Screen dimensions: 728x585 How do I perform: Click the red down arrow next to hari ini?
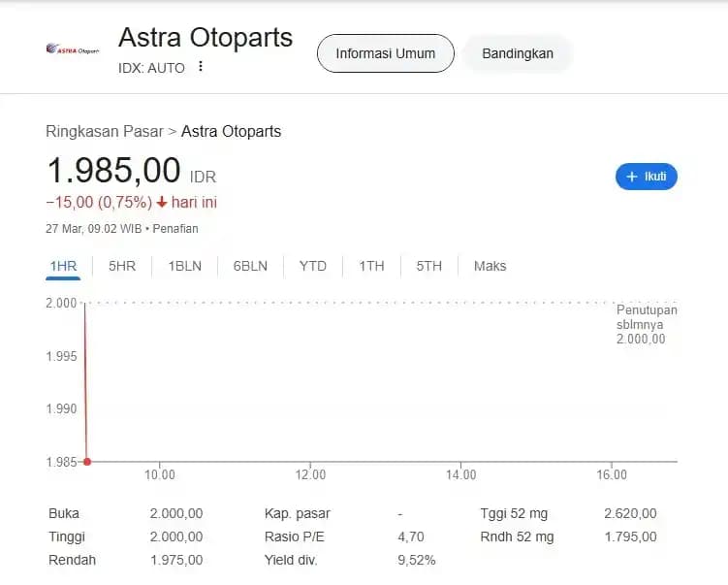(162, 202)
